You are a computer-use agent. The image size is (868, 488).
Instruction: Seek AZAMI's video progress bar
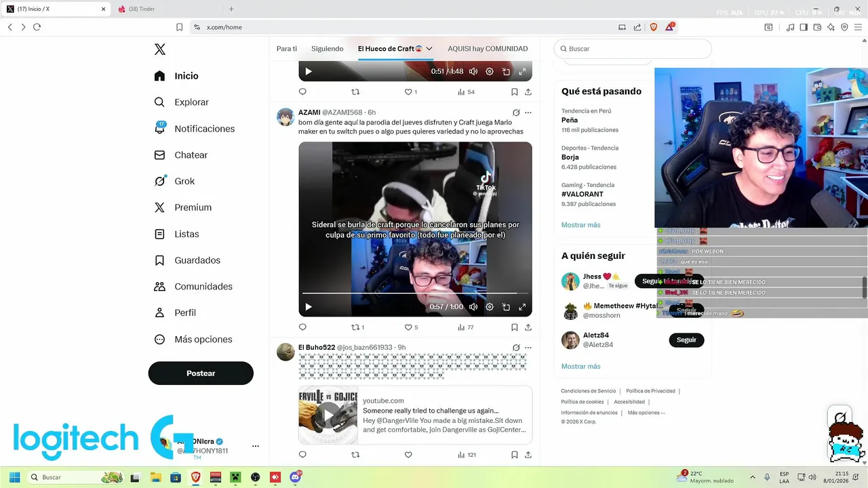(415, 293)
